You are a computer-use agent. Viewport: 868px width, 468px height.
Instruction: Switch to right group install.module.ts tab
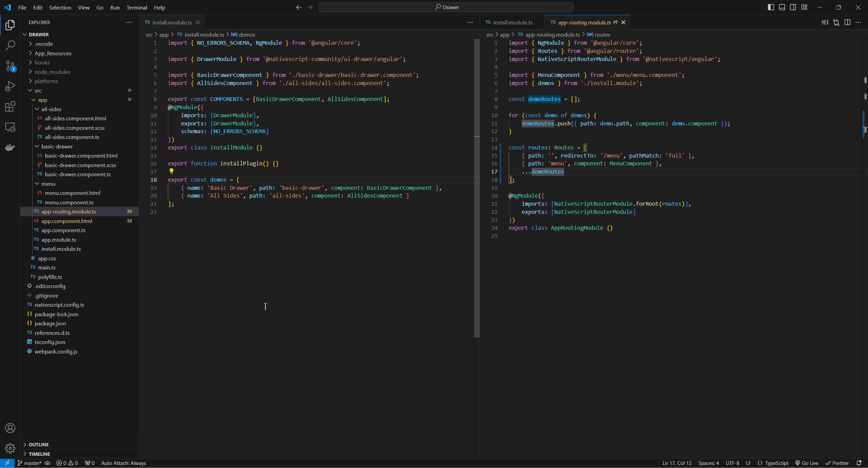pos(512,22)
